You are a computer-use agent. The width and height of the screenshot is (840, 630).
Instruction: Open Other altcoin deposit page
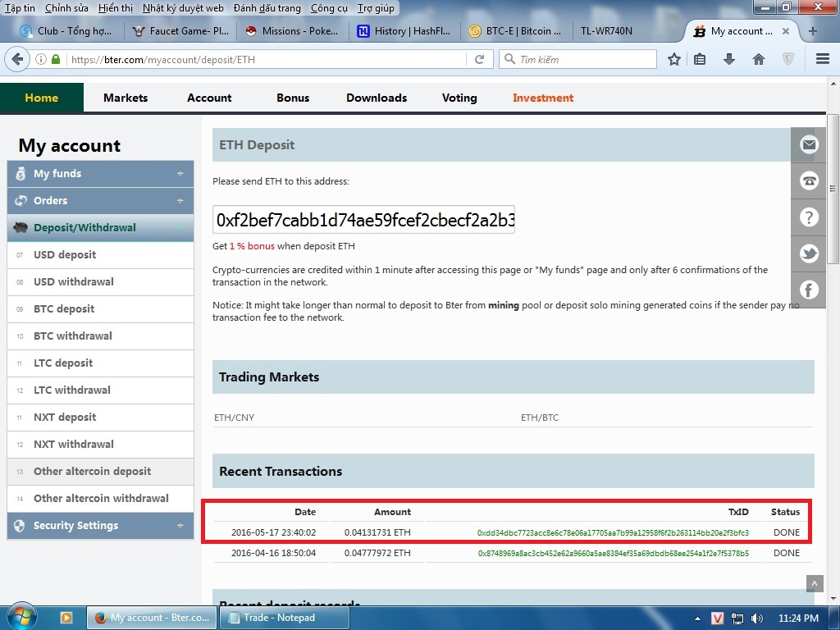(x=100, y=471)
